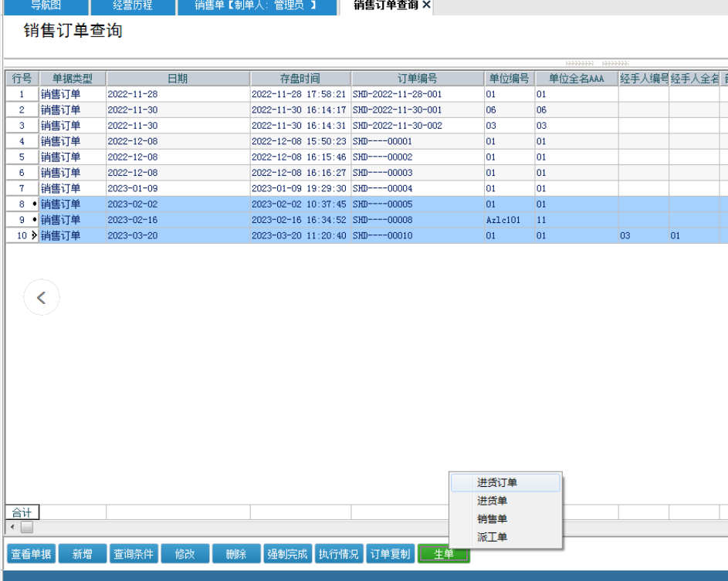Screen dimensions: 728x581
Task: Click the green 生单 button
Action: coord(444,554)
